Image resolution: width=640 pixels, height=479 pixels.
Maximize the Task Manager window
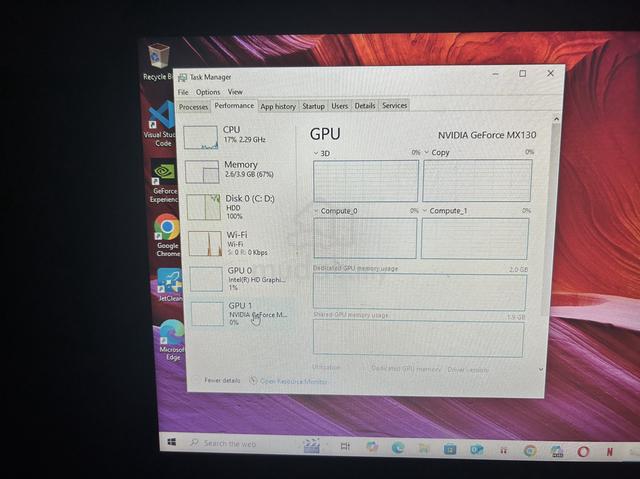(x=522, y=74)
